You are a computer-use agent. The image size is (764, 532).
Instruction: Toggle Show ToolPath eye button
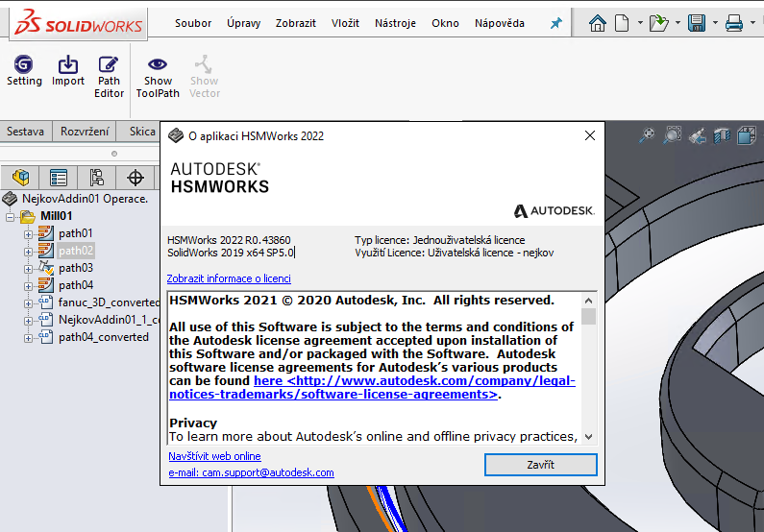click(158, 76)
